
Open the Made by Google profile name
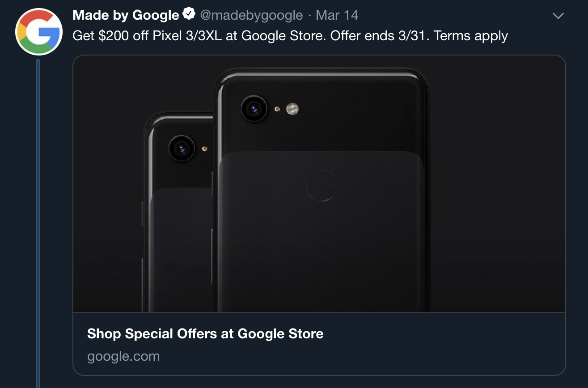tap(126, 15)
